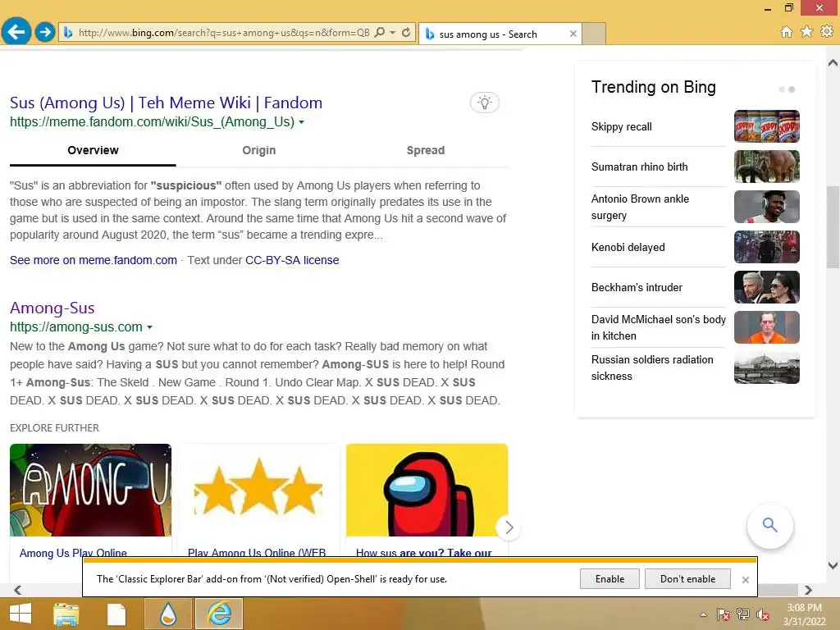
Task: Expand the among-sus.com URL dropdown arrow
Action: click(149, 327)
